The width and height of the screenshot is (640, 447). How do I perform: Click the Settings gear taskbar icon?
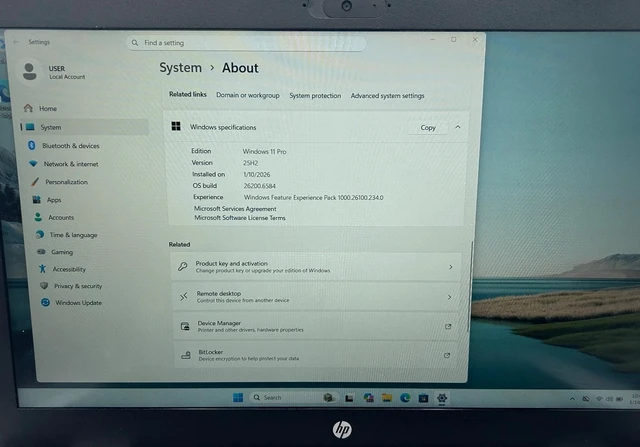point(442,398)
